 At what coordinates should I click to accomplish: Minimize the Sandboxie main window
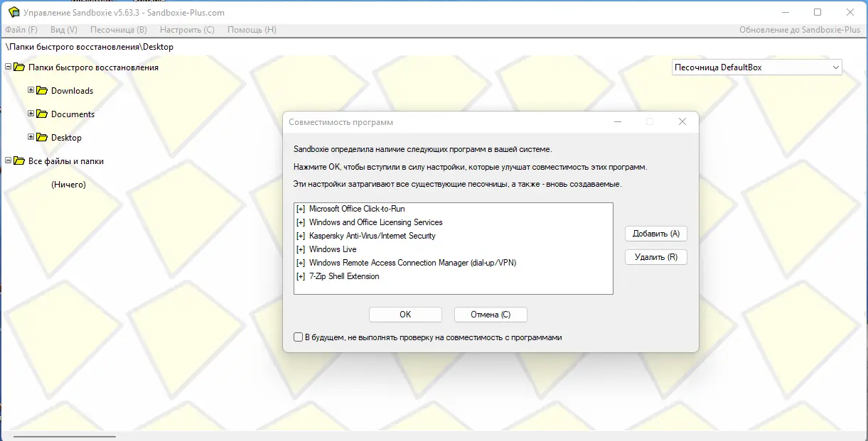click(x=785, y=12)
